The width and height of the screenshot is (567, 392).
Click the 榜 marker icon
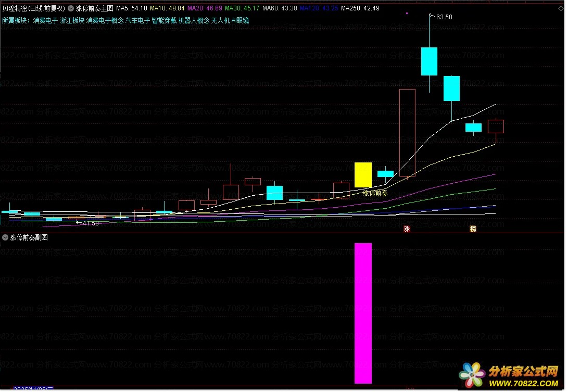pos(473,229)
